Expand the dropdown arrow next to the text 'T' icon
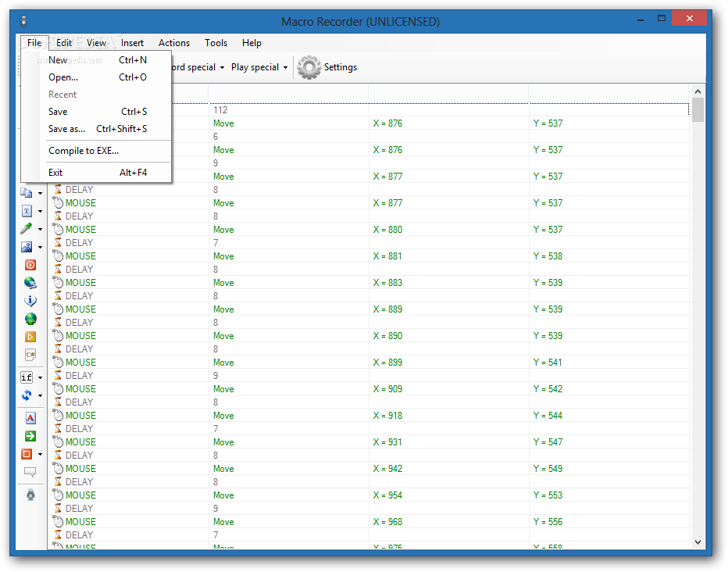This screenshot has height=572, width=728. coord(41,211)
